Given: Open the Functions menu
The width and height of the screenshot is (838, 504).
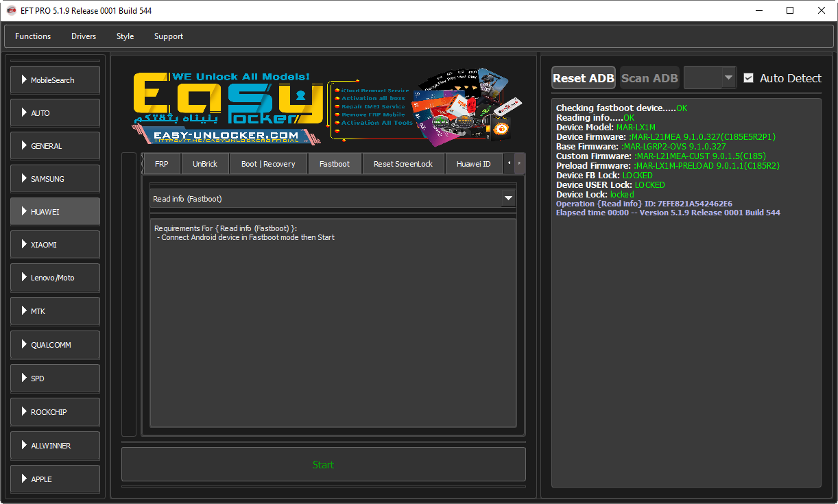Looking at the screenshot, I should point(33,36).
